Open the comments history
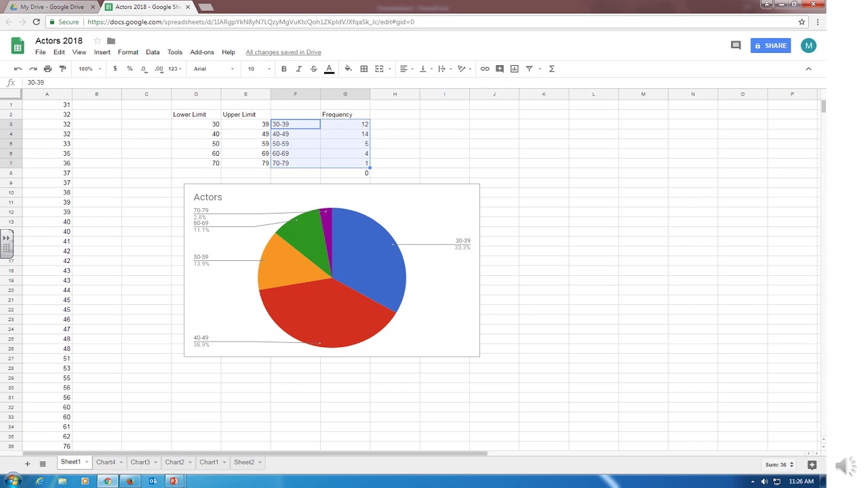This screenshot has height=488, width=868. tap(736, 45)
